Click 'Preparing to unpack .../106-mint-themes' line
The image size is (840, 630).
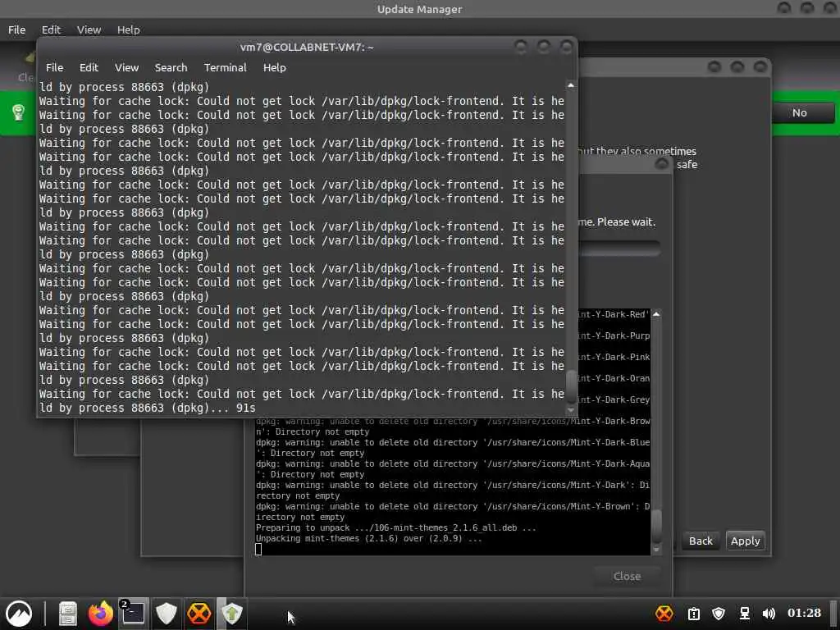[x=396, y=527]
